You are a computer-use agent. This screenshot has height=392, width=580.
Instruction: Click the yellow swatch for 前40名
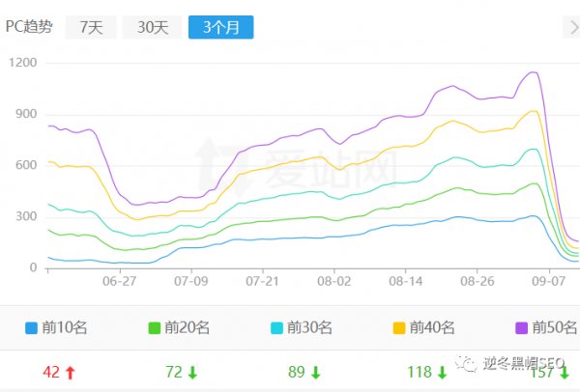(397, 328)
